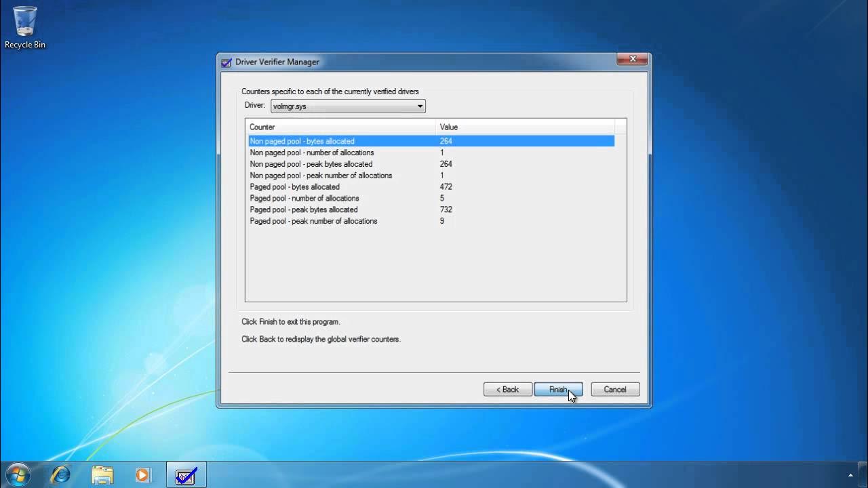868x488 pixels.
Task: Open Windows Media Player taskbar icon
Action: click(x=143, y=474)
